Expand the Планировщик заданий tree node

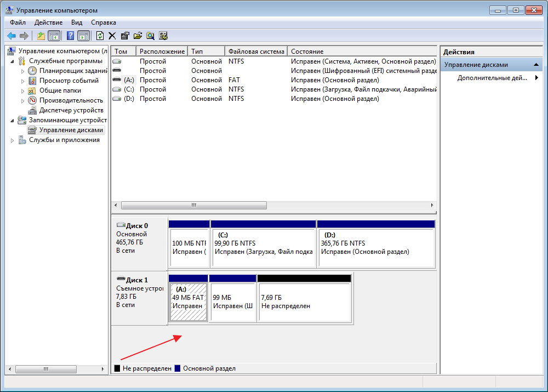click(x=22, y=71)
